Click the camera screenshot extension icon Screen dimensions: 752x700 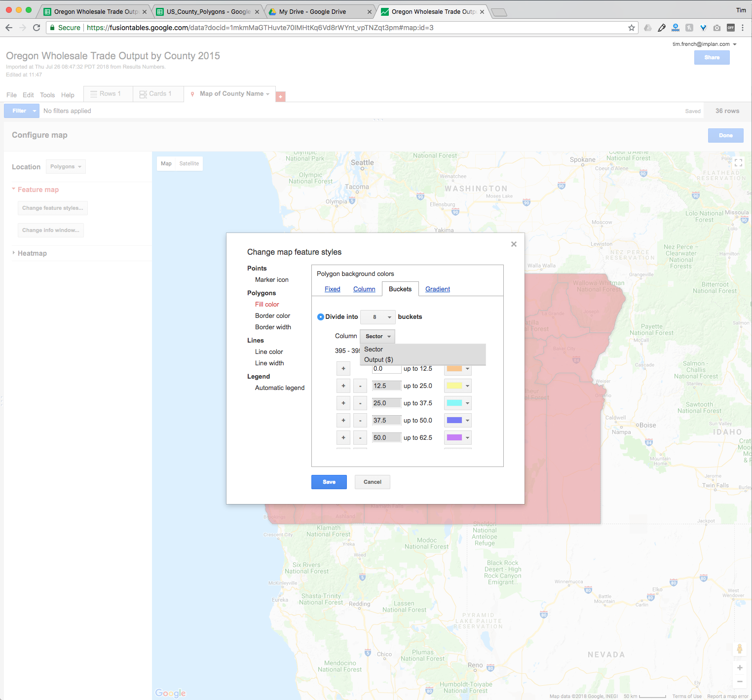(x=717, y=28)
